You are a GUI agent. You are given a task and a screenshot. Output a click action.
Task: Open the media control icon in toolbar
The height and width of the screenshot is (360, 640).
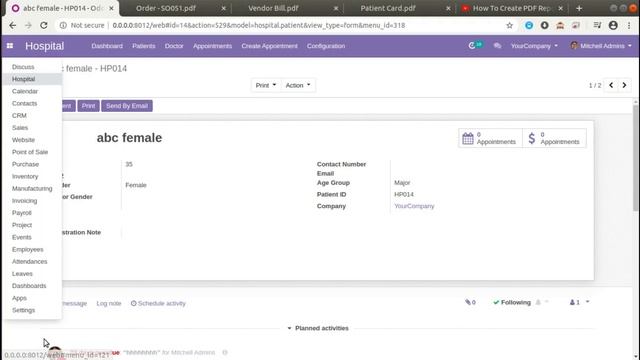click(597, 25)
